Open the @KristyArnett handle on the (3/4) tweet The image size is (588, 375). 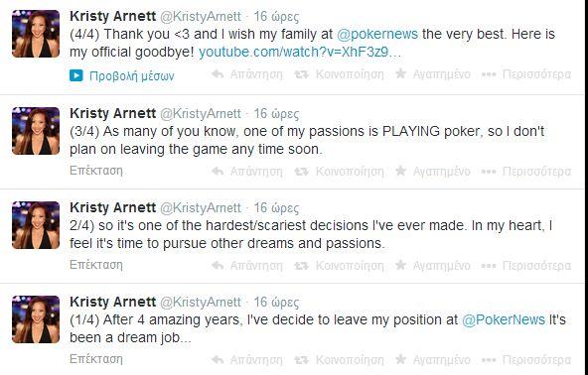[201, 113]
